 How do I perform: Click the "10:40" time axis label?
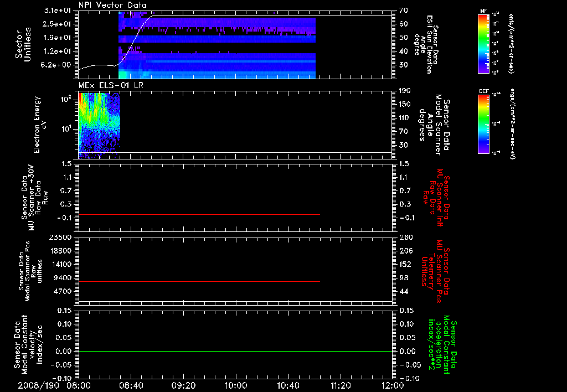click(x=288, y=385)
